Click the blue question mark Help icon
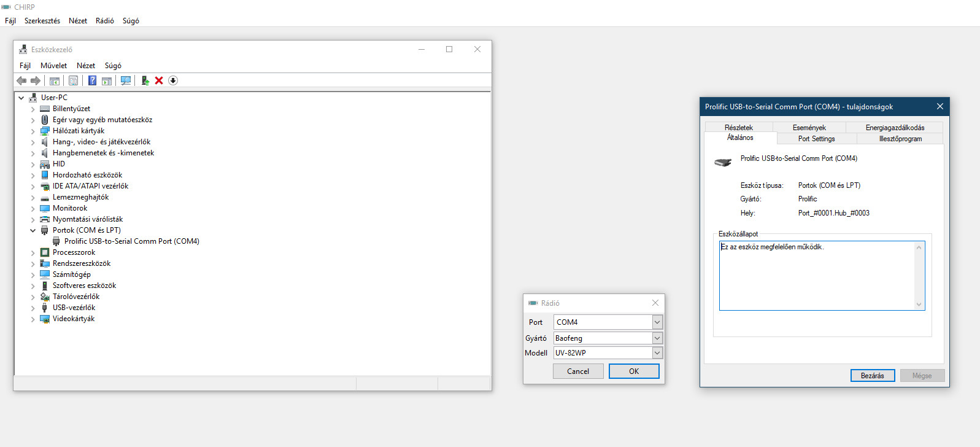This screenshot has width=980, height=447. 92,80
